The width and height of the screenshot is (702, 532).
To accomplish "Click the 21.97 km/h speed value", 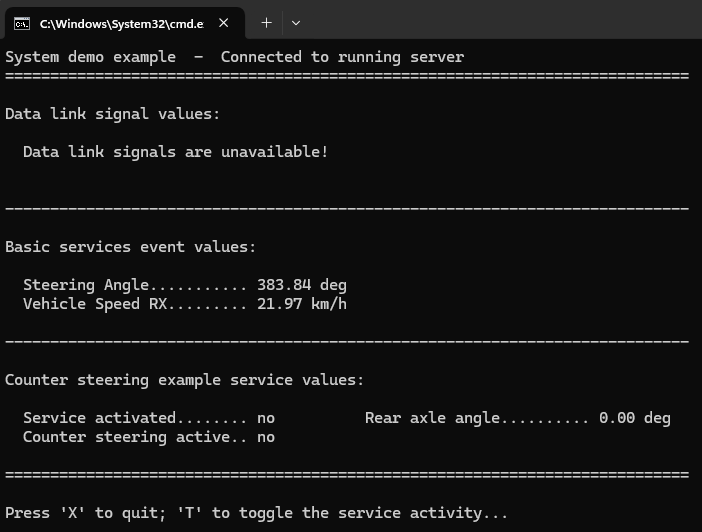I will [301, 304].
